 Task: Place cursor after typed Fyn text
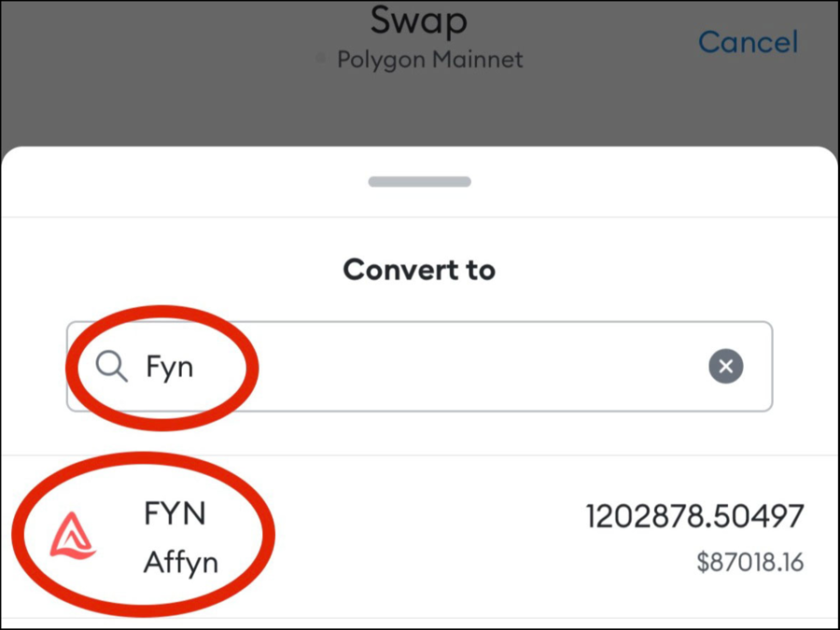point(195,368)
